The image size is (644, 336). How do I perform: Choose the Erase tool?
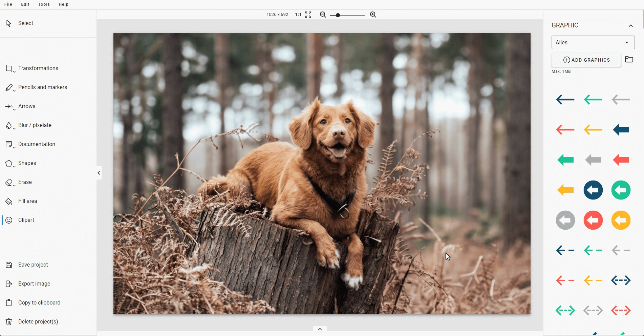[25, 182]
